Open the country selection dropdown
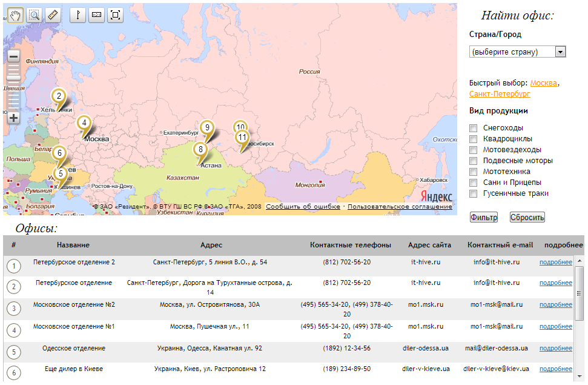 point(517,52)
